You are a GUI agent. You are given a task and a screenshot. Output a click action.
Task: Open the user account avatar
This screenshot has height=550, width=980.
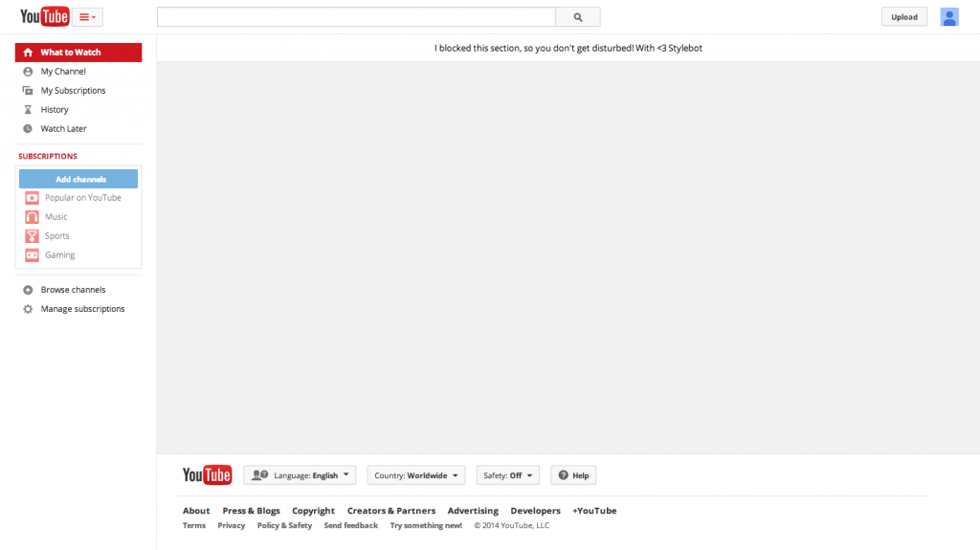point(949,17)
